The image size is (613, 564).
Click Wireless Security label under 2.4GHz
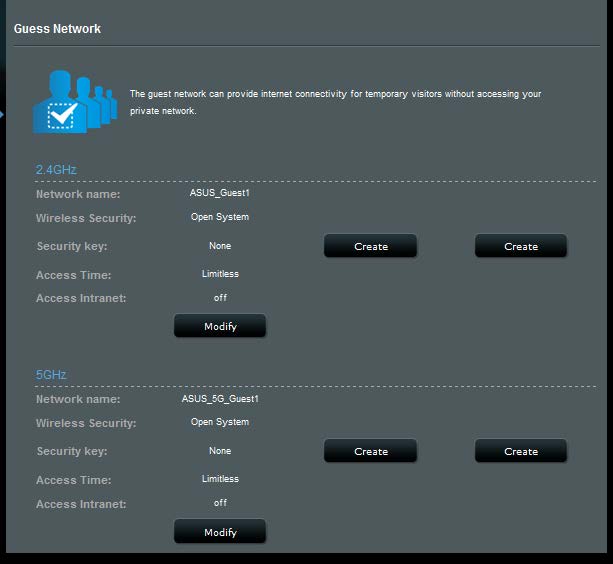coord(86,218)
